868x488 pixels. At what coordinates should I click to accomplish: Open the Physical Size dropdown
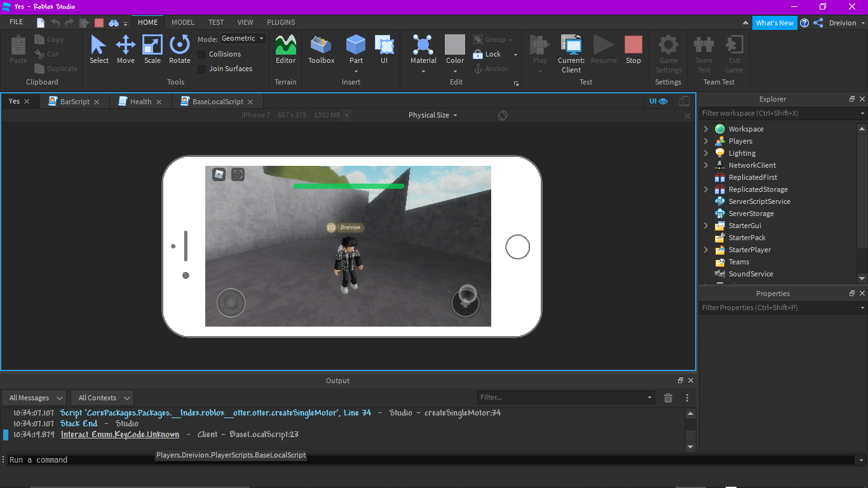click(433, 115)
